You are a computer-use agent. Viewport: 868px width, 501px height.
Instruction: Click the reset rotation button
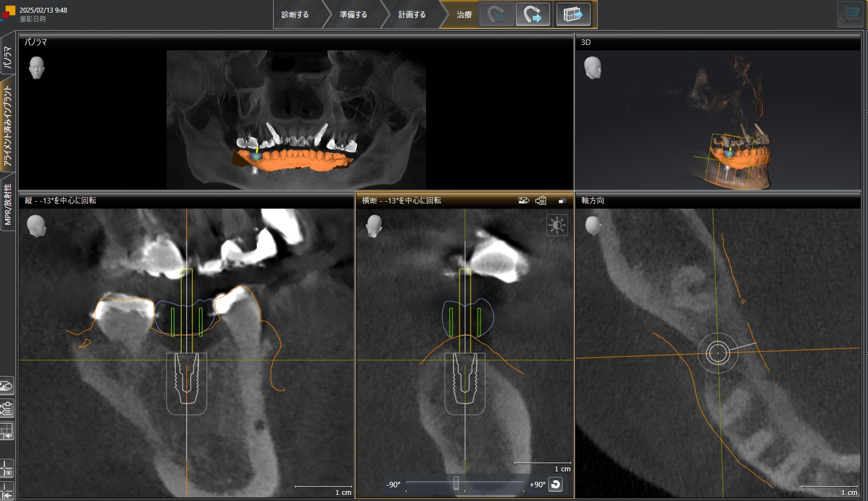click(555, 485)
